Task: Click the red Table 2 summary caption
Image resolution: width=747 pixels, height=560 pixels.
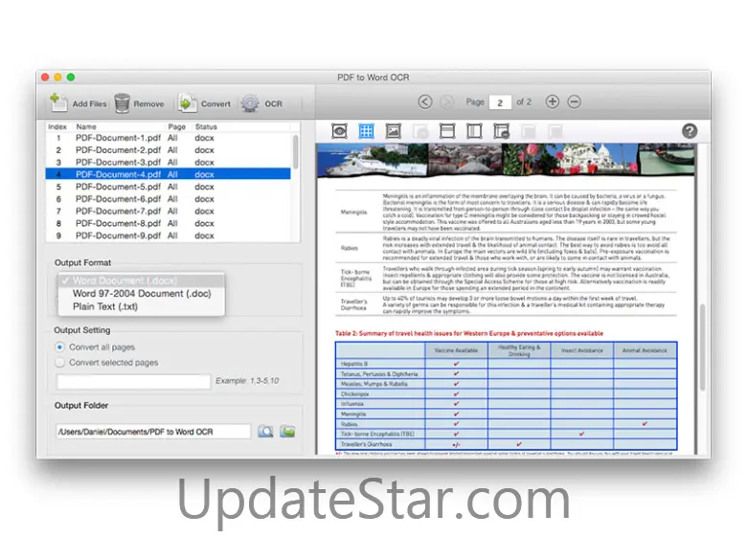Action: pyautogui.click(x=469, y=333)
